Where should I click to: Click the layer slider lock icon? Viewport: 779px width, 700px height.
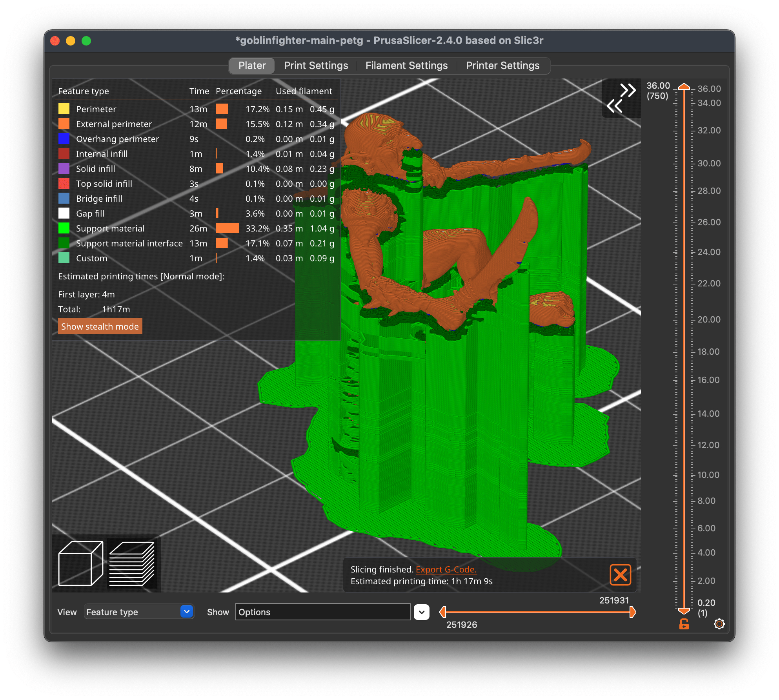pos(684,624)
